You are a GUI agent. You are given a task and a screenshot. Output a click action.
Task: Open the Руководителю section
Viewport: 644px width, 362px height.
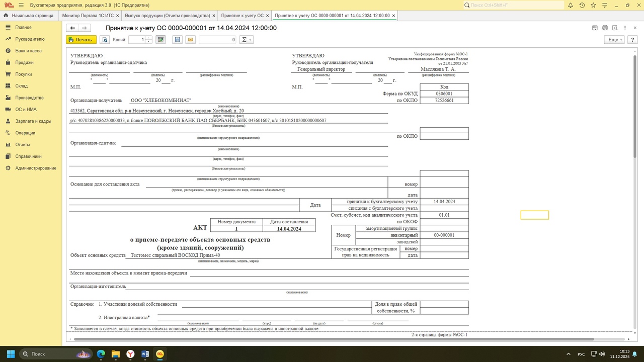pyautogui.click(x=31, y=39)
